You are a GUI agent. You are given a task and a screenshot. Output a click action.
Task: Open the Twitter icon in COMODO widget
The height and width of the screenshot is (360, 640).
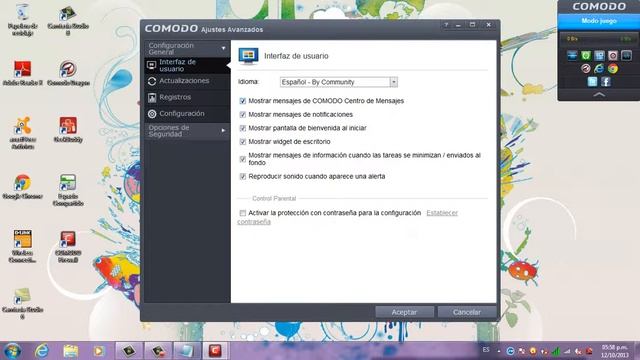(x=593, y=82)
